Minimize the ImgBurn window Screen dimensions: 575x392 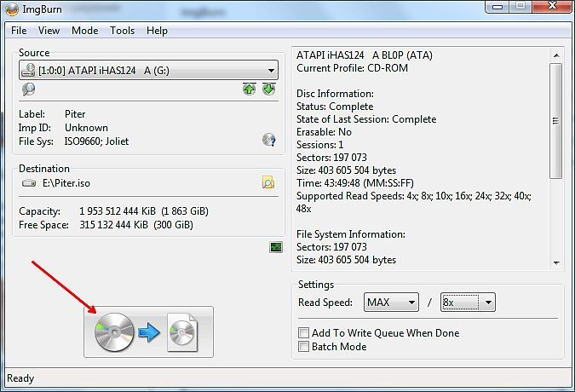click(x=497, y=6)
